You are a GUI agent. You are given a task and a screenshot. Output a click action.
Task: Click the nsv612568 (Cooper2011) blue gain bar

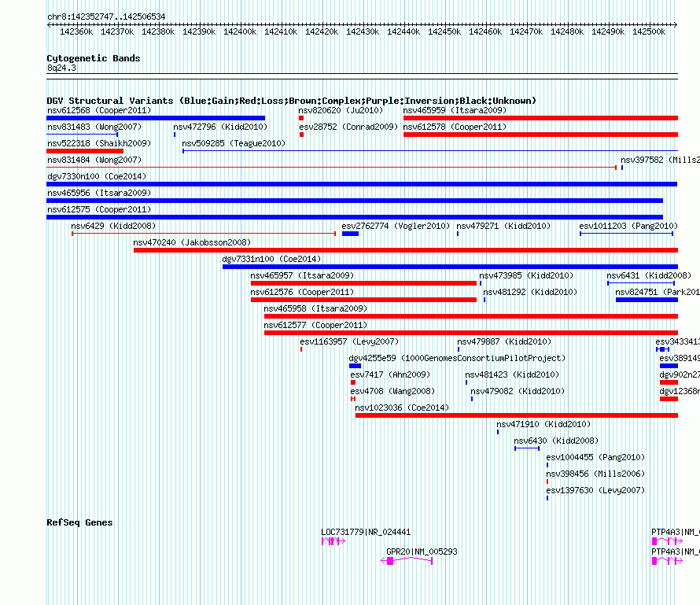[x=156, y=118]
